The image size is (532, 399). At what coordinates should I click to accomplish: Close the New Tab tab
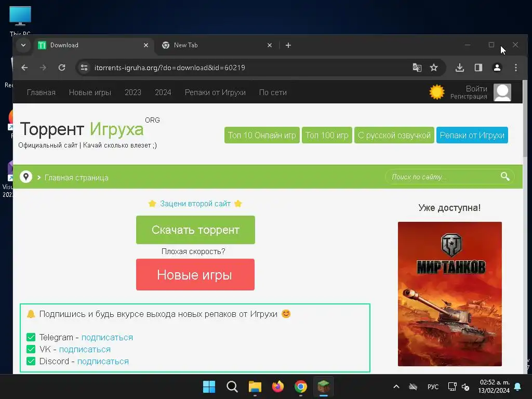click(x=270, y=45)
